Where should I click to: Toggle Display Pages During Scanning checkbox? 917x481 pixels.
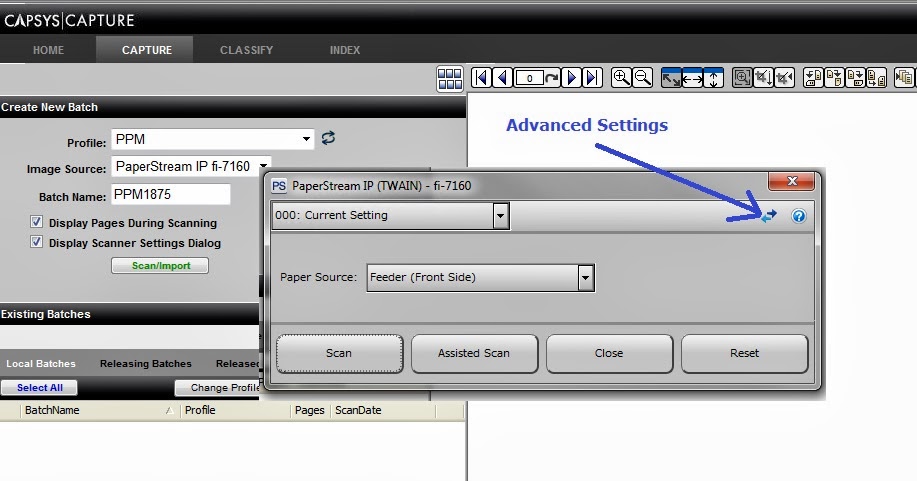click(x=36, y=222)
